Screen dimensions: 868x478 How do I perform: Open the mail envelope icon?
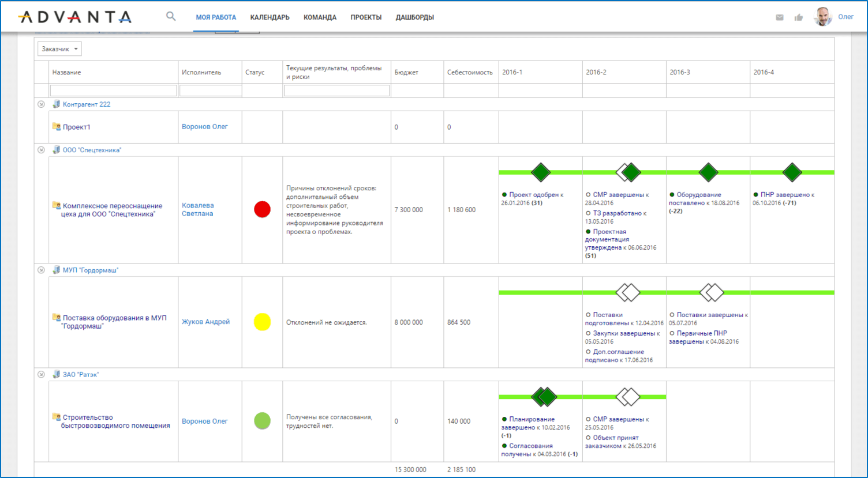coord(780,17)
